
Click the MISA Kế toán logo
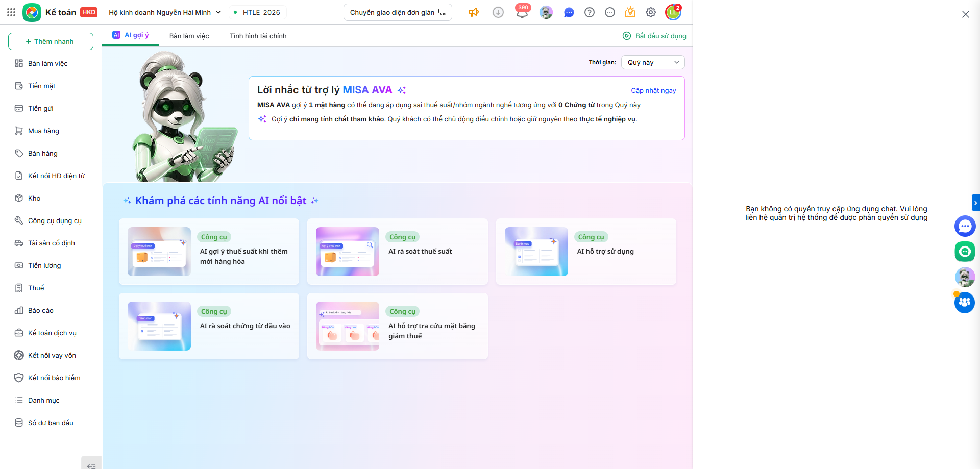click(x=32, y=12)
